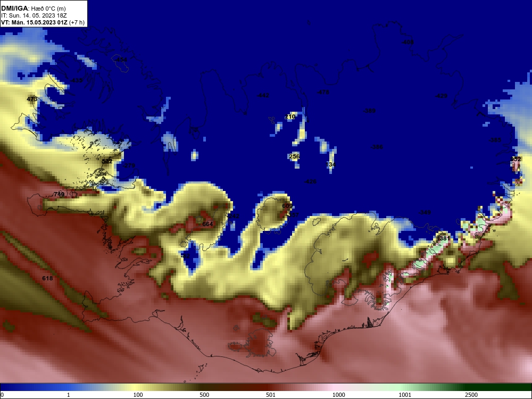Click the map value -408

pyautogui.click(x=408, y=43)
